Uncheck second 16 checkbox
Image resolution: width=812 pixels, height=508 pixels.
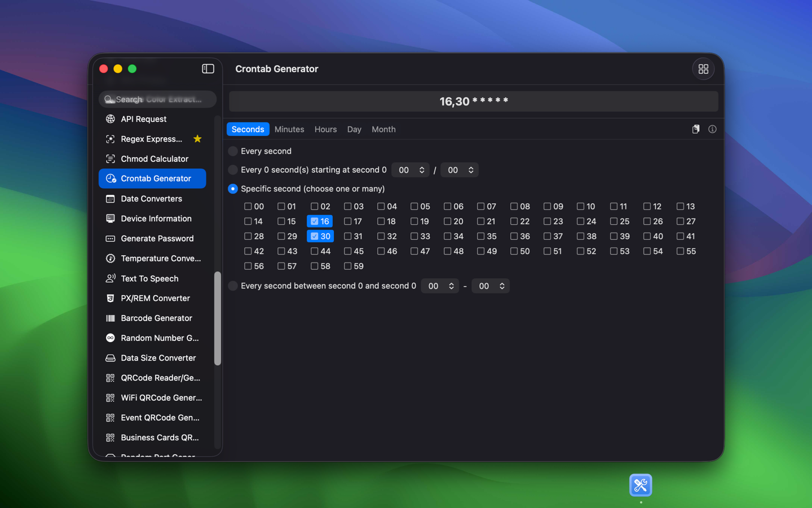[315, 221]
